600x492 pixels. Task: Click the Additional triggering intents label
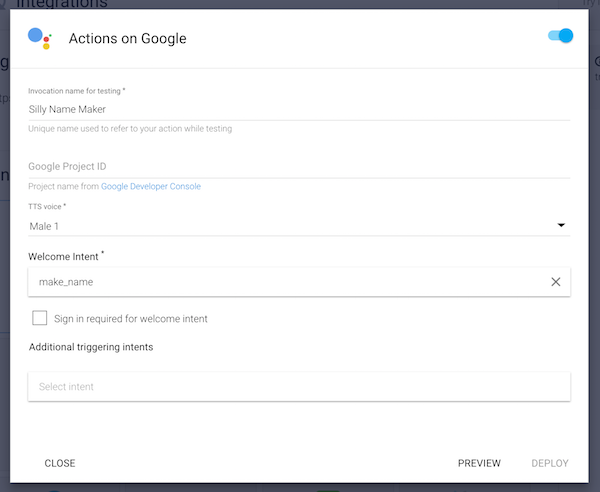[90, 347]
